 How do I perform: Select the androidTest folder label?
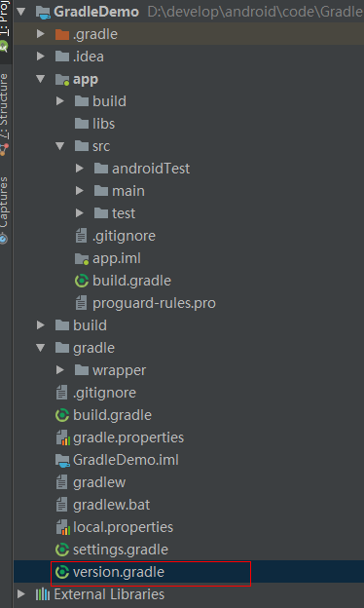(x=151, y=169)
